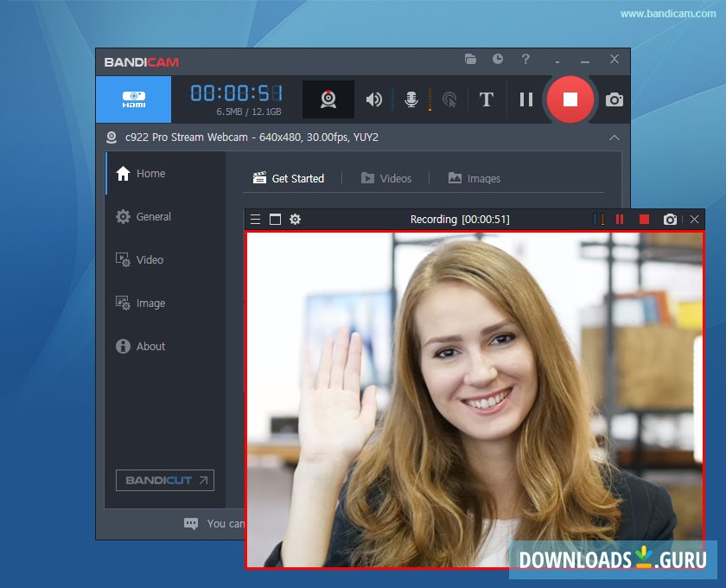
Task: Pause recording from the main toolbar
Action: point(525,99)
